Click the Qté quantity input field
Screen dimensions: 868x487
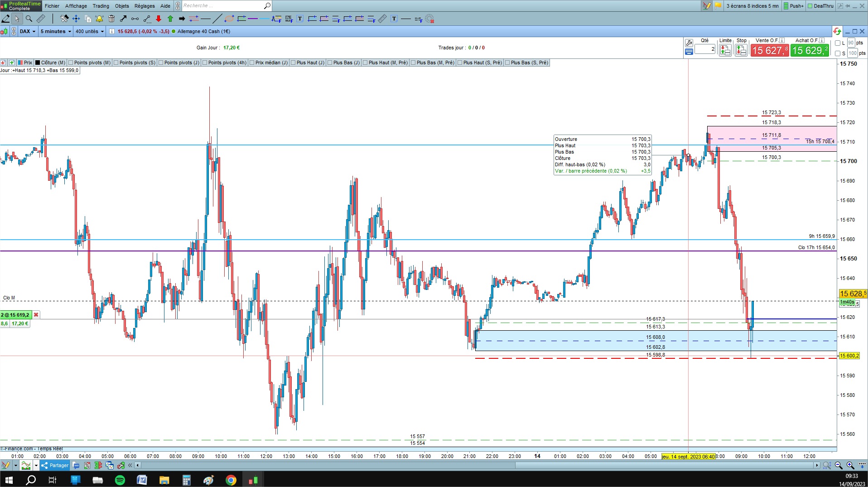coord(705,49)
